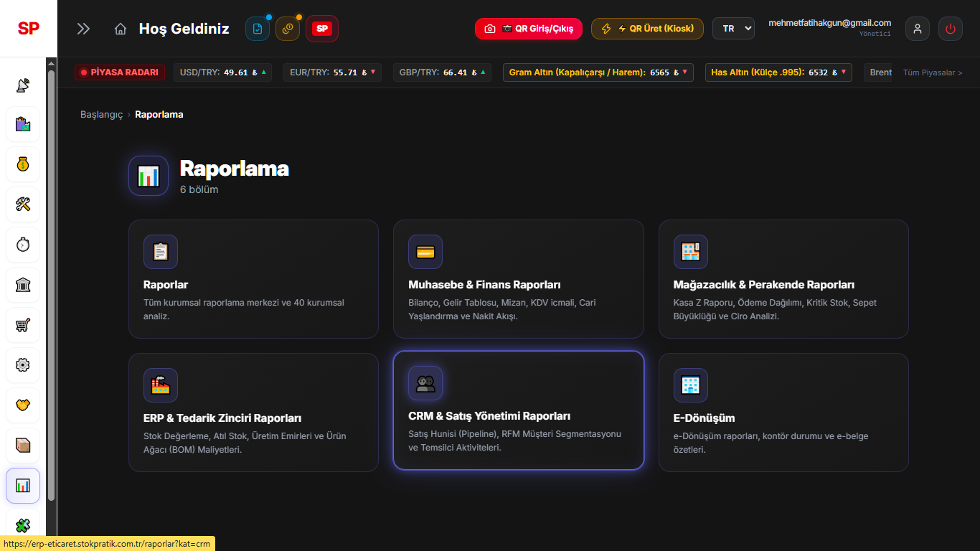This screenshot has width=980, height=551.
Task: Open the money bag sidebar module
Action: point(23,165)
